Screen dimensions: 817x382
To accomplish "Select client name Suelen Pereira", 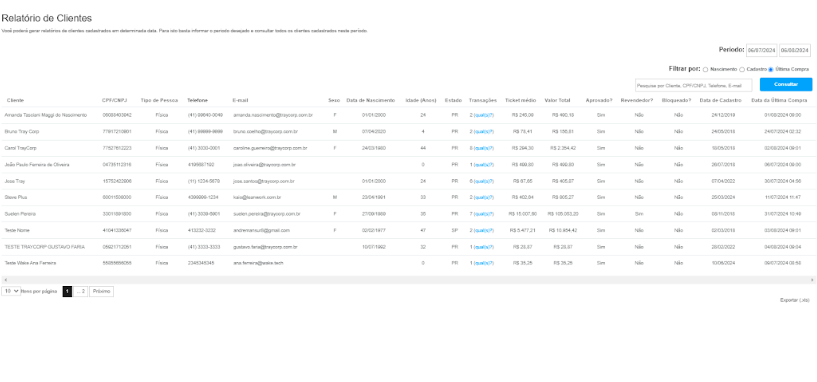I will coord(20,214).
